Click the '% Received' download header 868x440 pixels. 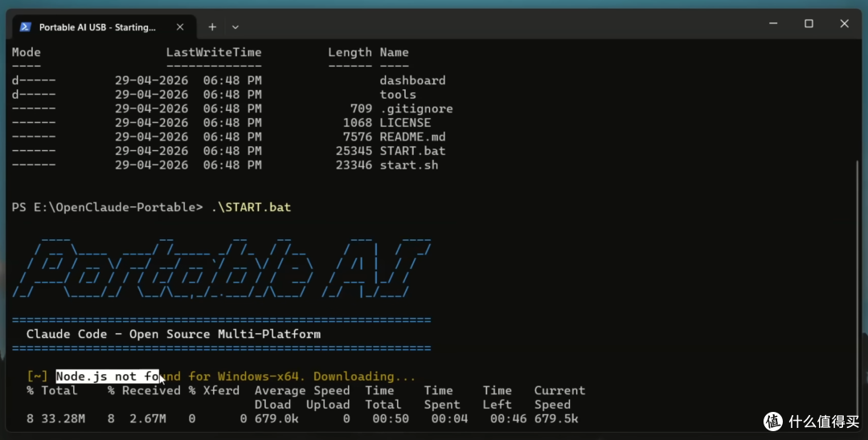pos(144,391)
